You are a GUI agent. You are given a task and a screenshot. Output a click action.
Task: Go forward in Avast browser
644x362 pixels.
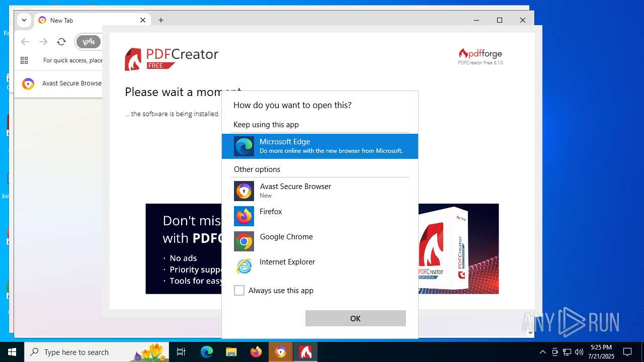click(x=43, y=42)
